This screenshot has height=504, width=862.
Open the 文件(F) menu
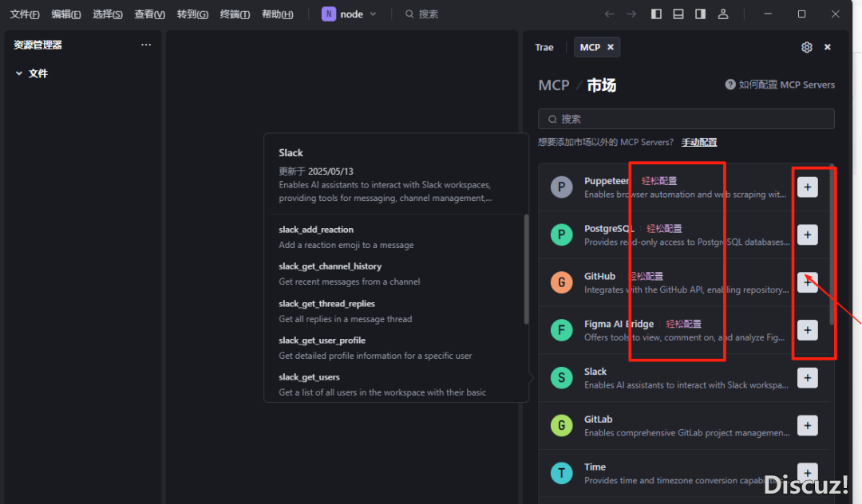point(25,14)
